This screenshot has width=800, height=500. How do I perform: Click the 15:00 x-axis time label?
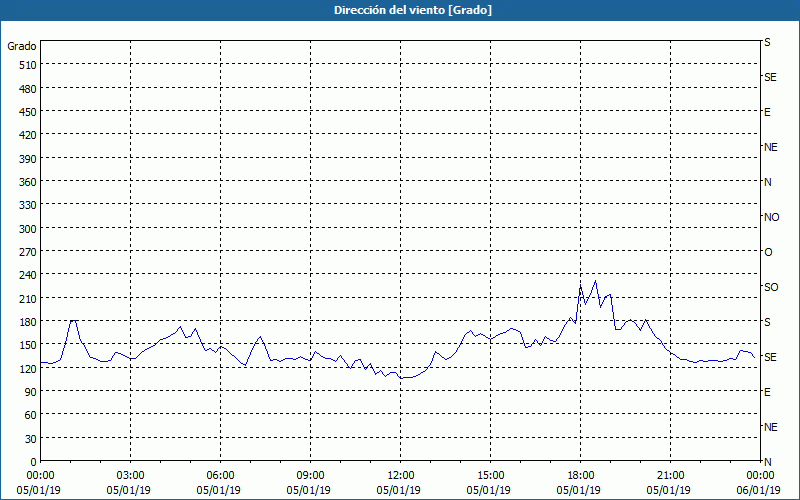tap(490, 476)
